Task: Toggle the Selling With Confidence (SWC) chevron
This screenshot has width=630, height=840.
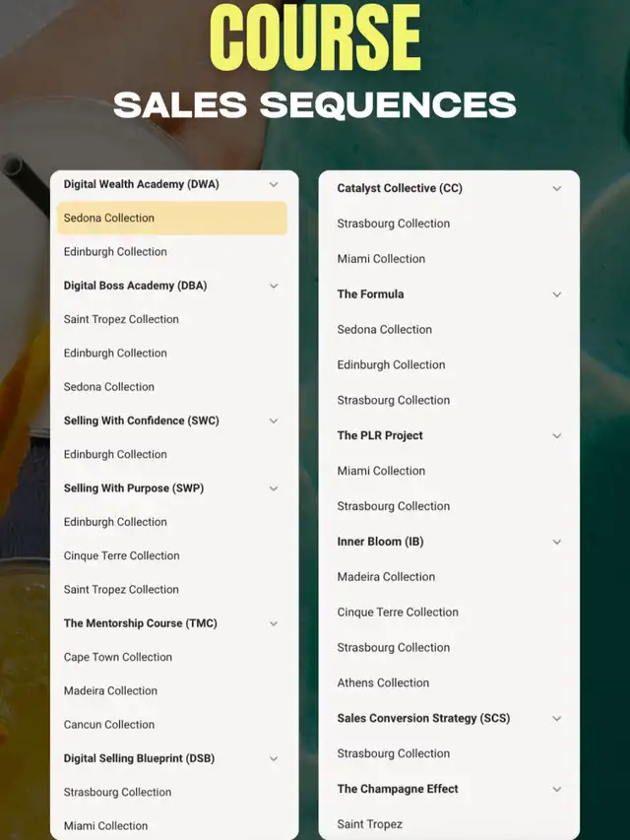Action: click(274, 420)
